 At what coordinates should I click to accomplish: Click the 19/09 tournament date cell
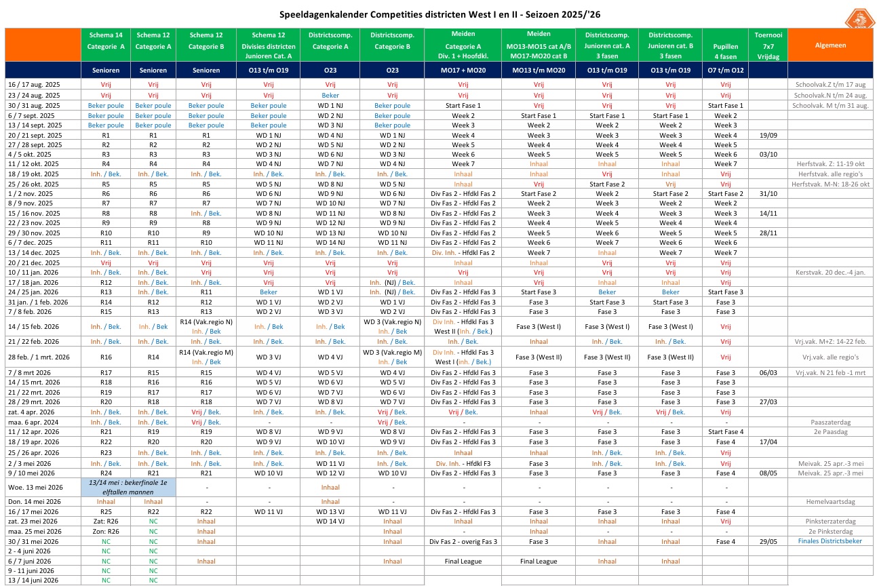(x=768, y=135)
